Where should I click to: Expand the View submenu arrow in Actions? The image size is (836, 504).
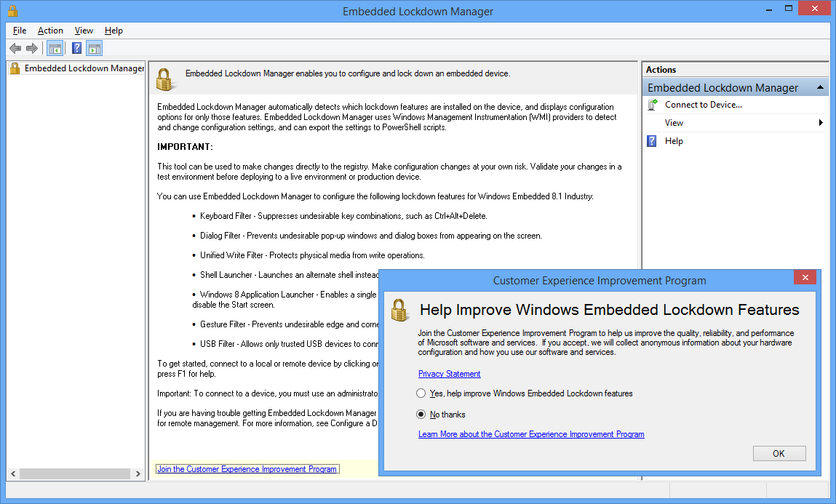[x=821, y=123]
